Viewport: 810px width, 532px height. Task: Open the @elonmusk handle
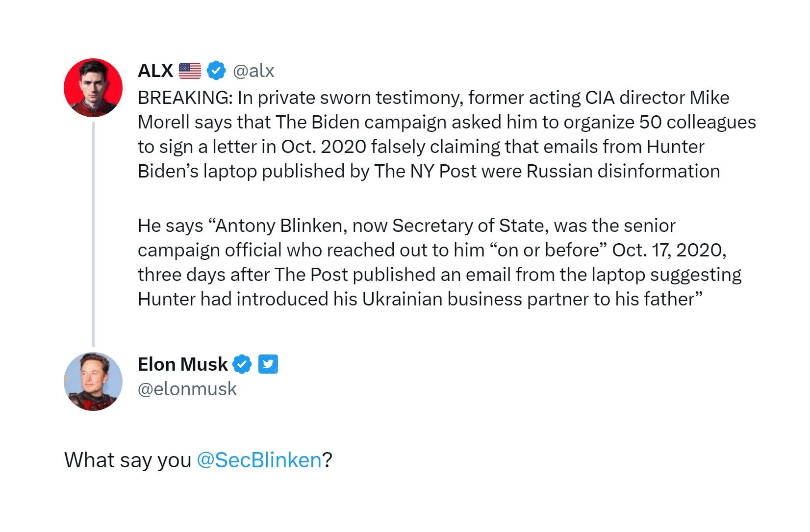click(187, 389)
